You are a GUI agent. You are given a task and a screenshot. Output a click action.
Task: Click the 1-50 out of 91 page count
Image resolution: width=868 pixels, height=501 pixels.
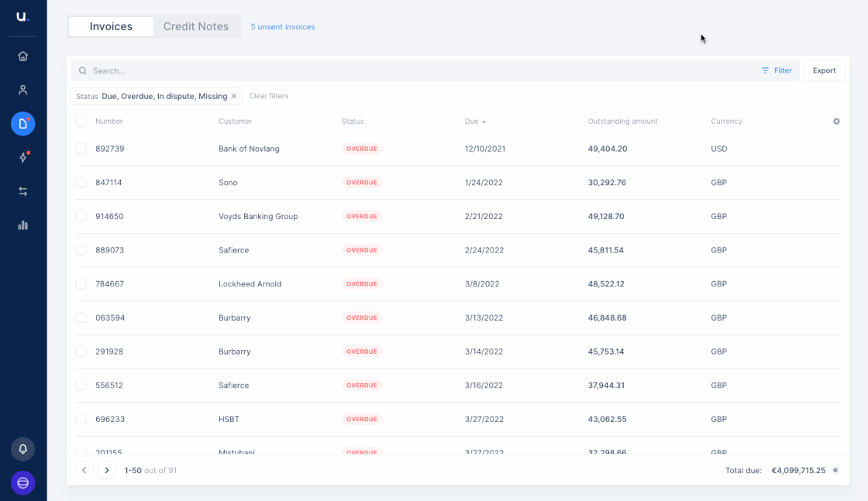pos(150,471)
